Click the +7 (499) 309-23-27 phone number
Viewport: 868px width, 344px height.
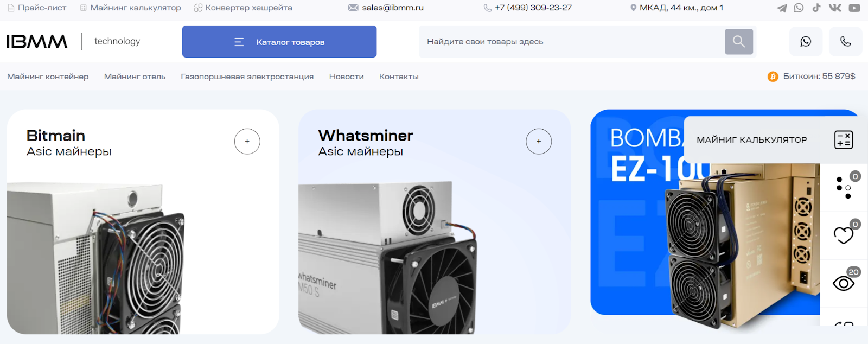(x=533, y=8)
